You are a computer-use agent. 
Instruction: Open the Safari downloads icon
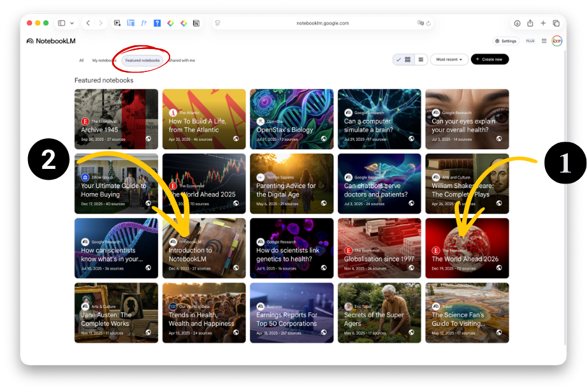(x=517, y=23)
